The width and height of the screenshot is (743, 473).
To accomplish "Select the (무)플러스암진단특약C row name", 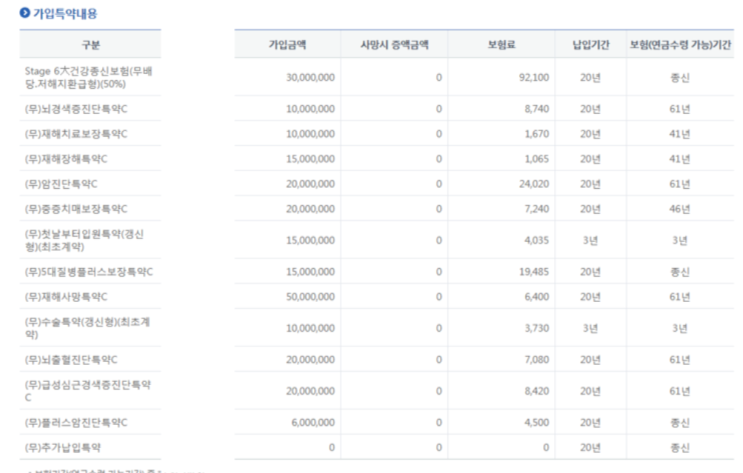I will pyautogui.click(x=76, y=423).
